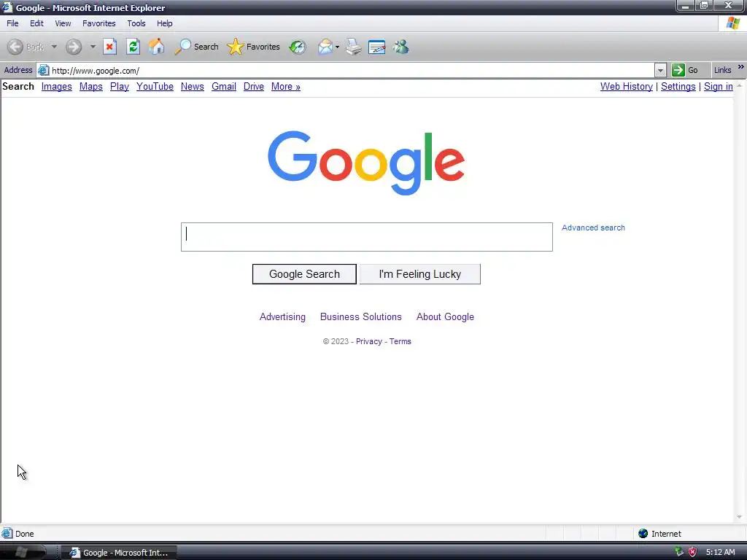Click the Mail envelope icon
This screenshot has width=747, height=560.
point(325,47)
